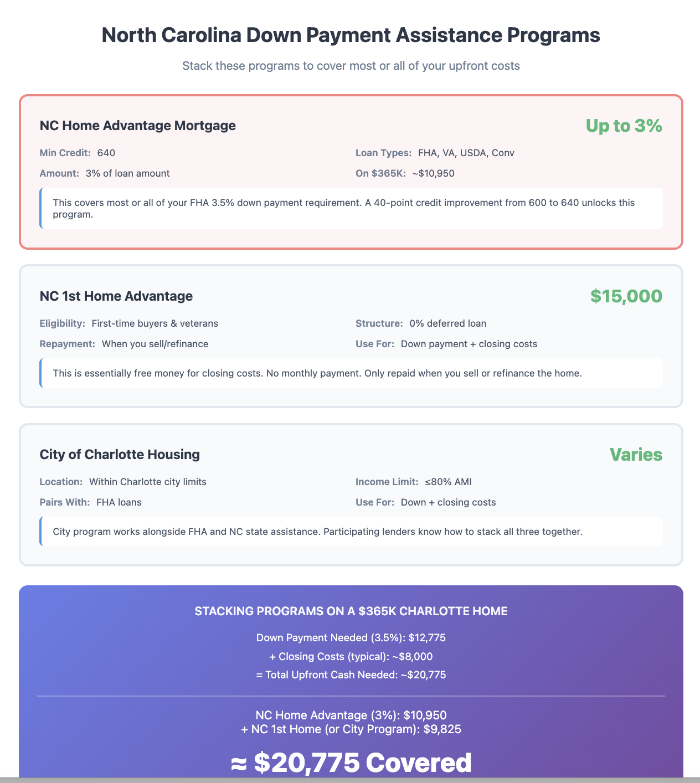Viewport: 700px width, 783px height.
Task: Click the NC 1st Home Advantage card title
Action: point(116,296)
